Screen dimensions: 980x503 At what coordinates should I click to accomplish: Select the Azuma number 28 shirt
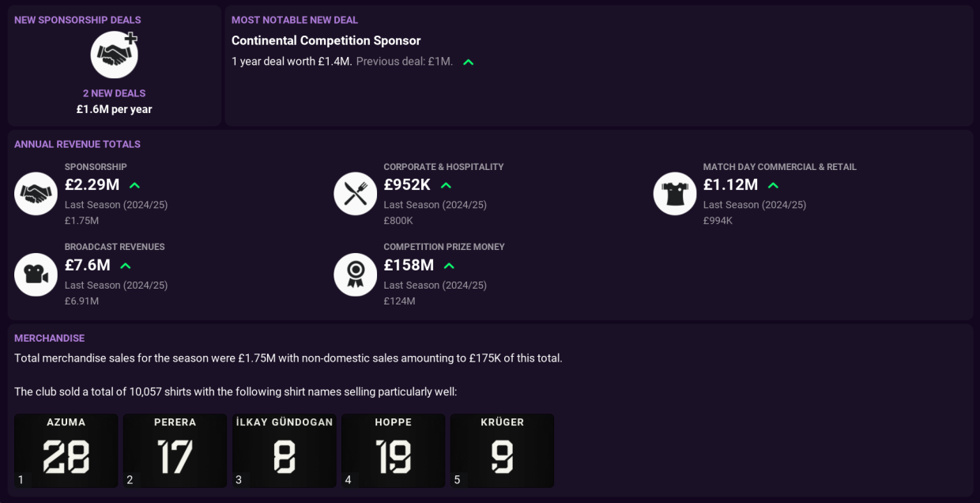point(66,450)
